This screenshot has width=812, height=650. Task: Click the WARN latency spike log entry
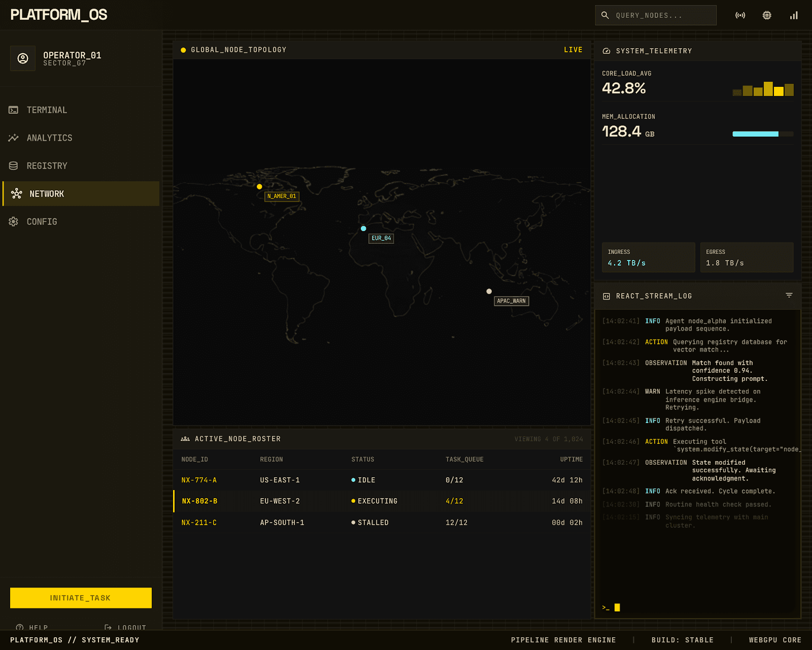click(698, 400)
